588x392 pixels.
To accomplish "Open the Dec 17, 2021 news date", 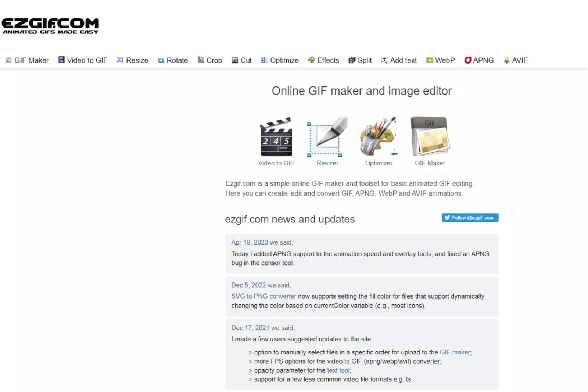I will tap(250, 328).
